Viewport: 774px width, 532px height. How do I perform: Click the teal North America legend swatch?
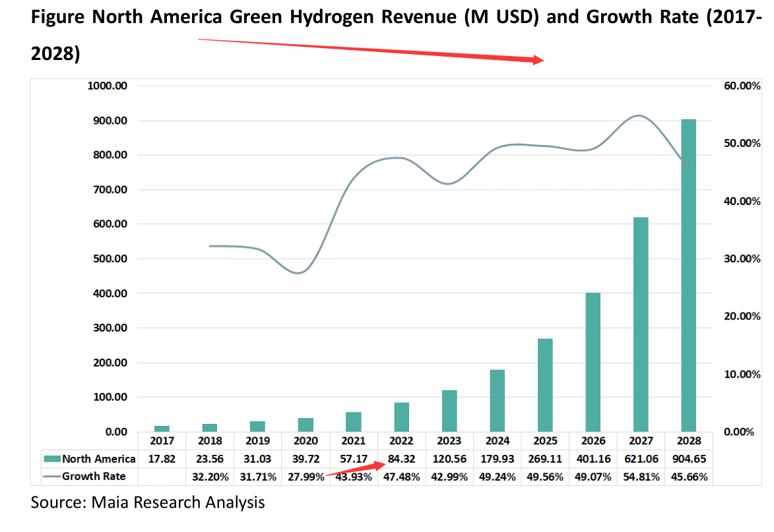pyautogui.click(x=51, y=459)
